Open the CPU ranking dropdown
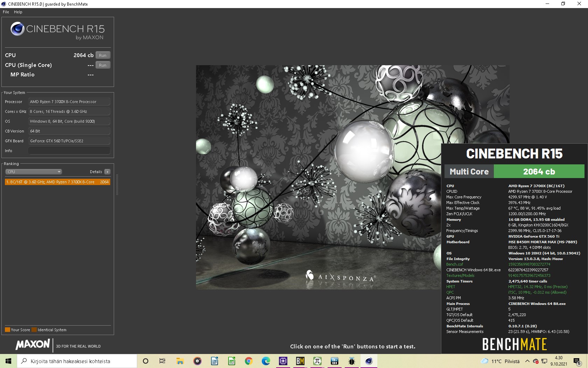The image size is (588, 368). pos(34,172)
